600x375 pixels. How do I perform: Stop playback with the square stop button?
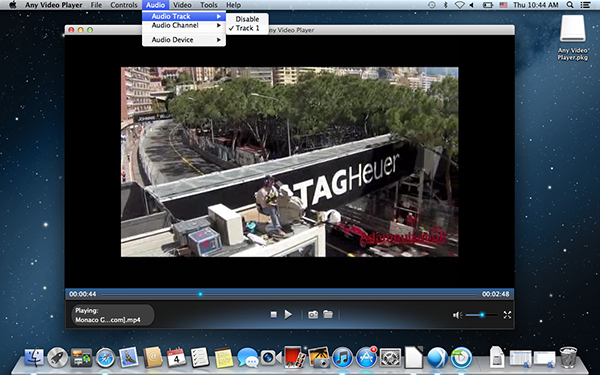click(x=274, y=315)
